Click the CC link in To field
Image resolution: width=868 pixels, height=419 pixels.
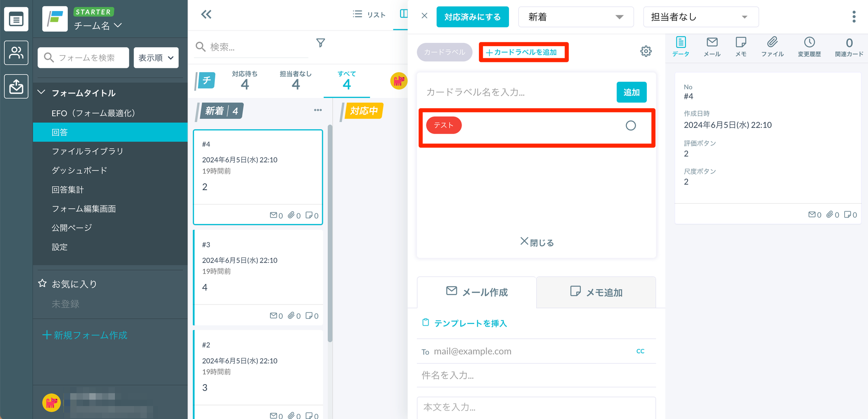640,351
